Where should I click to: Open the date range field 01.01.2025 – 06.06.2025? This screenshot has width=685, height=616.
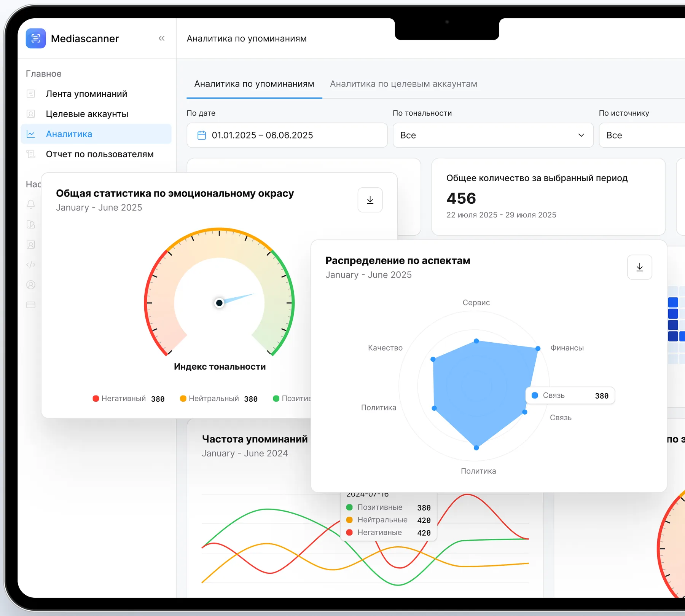287,135
